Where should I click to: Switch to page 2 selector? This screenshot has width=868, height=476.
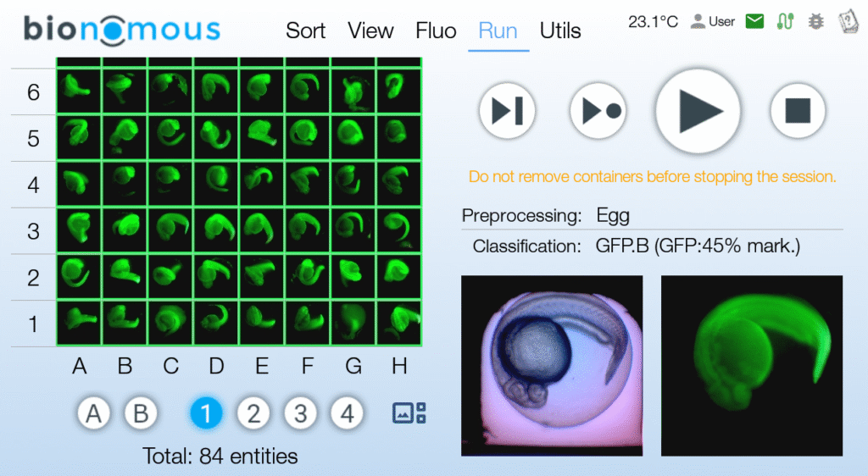pos(253,413)
